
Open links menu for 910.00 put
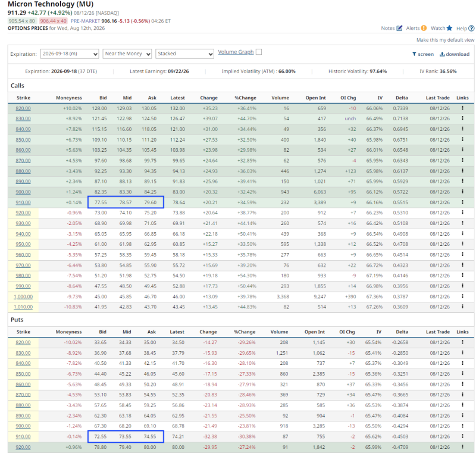click(x=463, y=436)
